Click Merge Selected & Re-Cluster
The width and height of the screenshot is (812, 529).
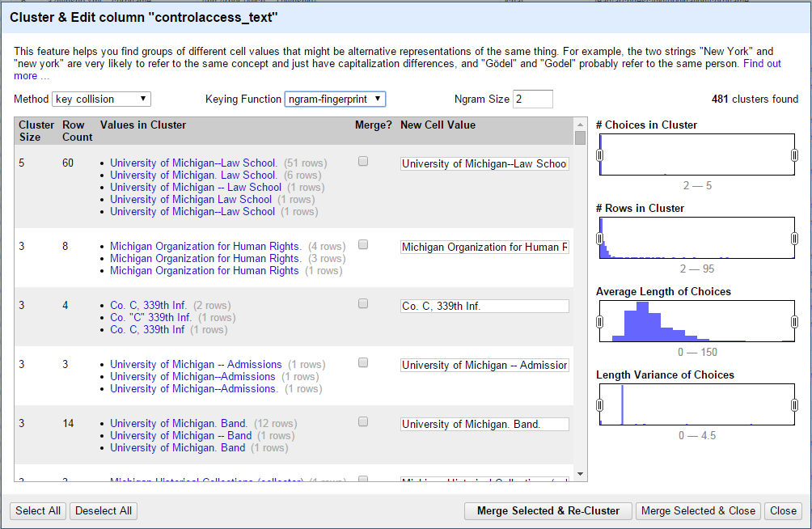tap(548, 511)
